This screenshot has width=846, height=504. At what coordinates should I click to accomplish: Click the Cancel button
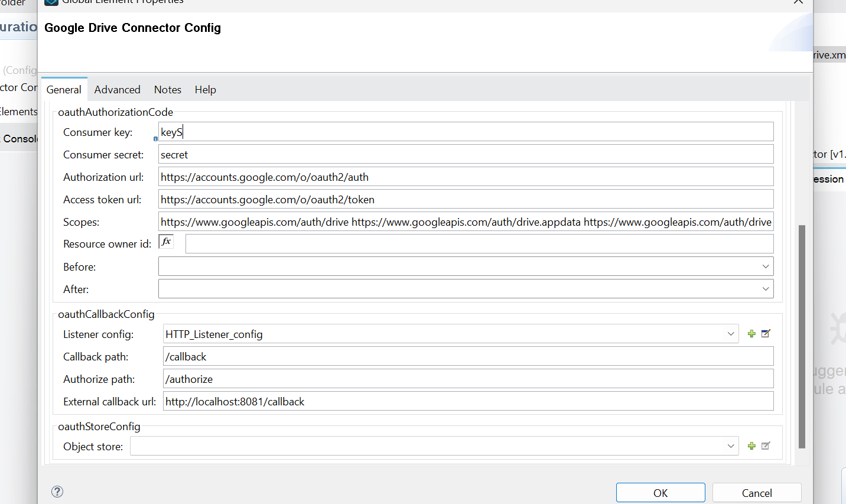[x=756, y=493]
